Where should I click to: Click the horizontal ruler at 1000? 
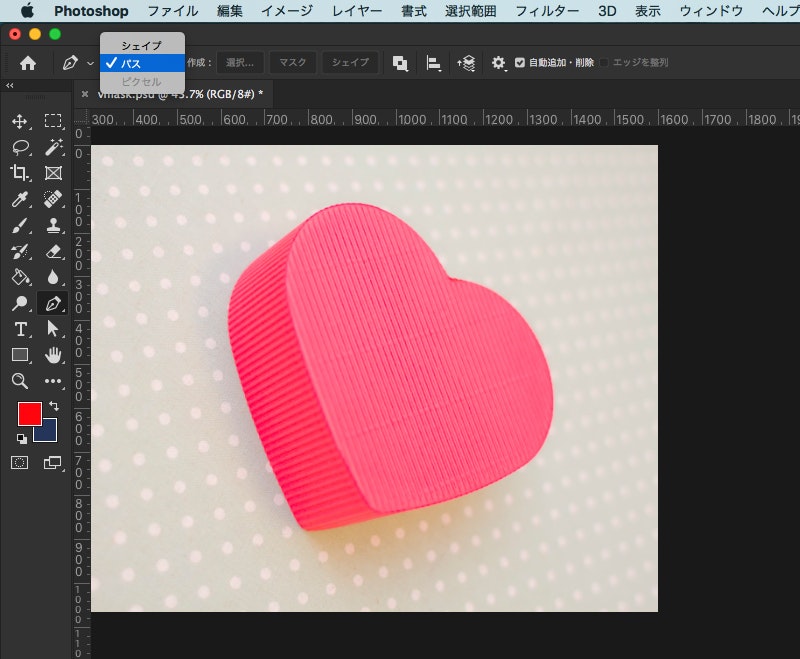411,119
